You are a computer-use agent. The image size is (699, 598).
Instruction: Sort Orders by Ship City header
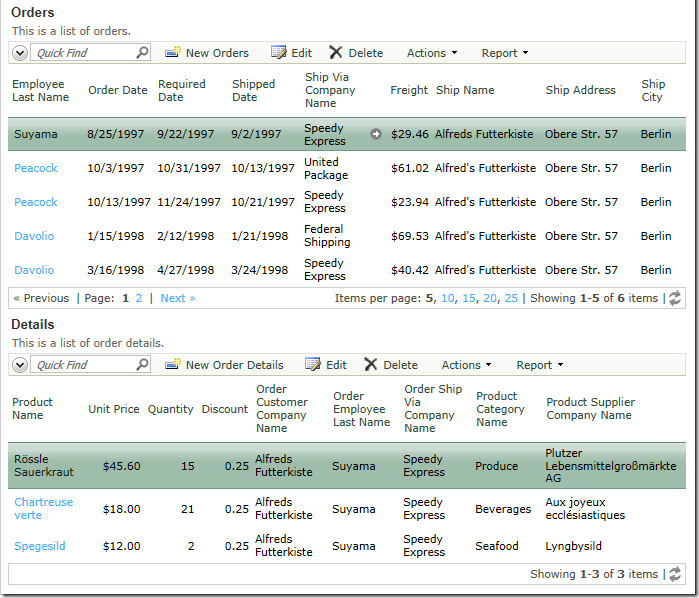[653, 91]
